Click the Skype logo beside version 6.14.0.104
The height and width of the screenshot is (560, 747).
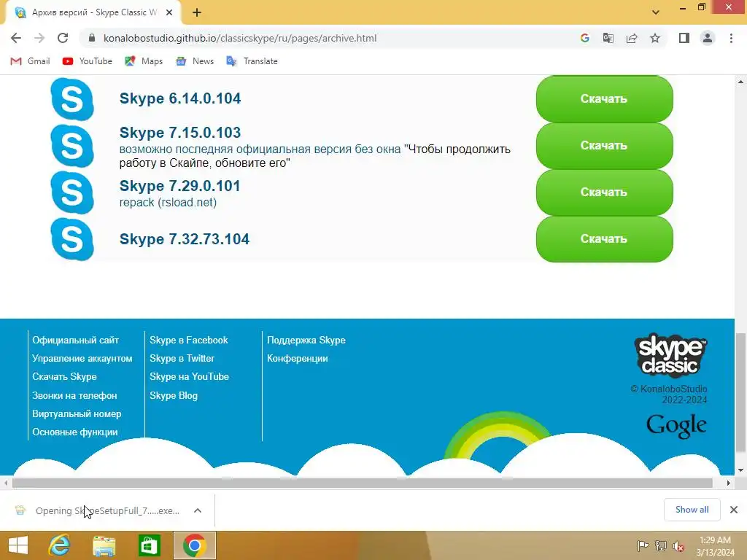[x=72, y=99]
